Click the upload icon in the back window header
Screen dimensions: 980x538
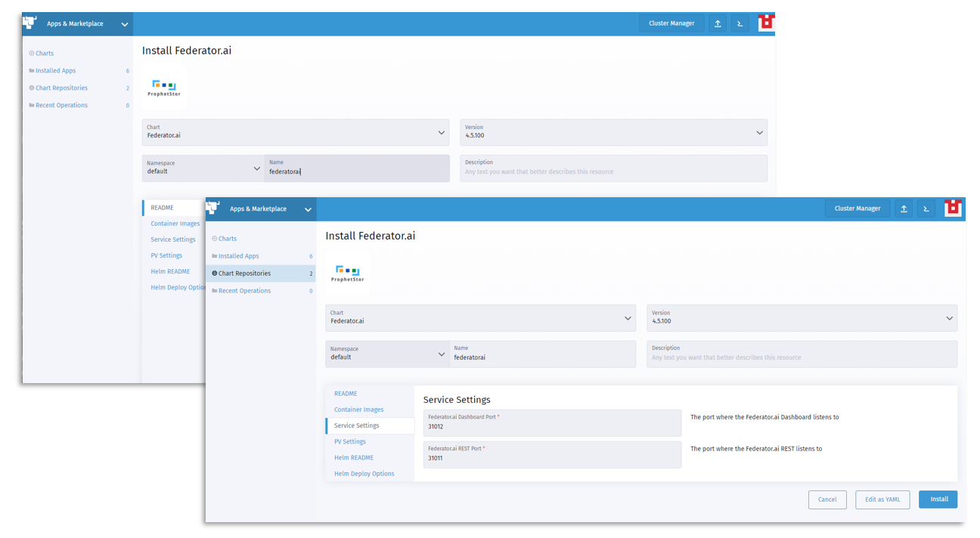pos(718,23)
